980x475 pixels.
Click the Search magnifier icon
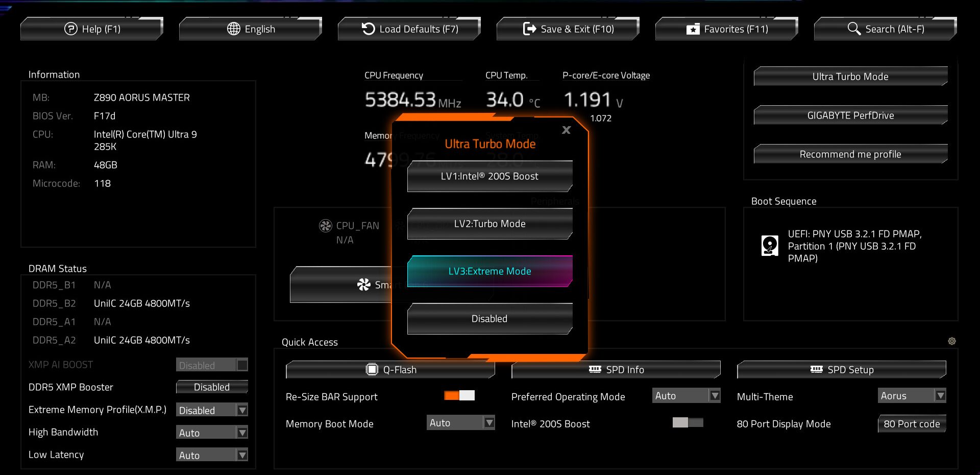(x=854, y=29)
